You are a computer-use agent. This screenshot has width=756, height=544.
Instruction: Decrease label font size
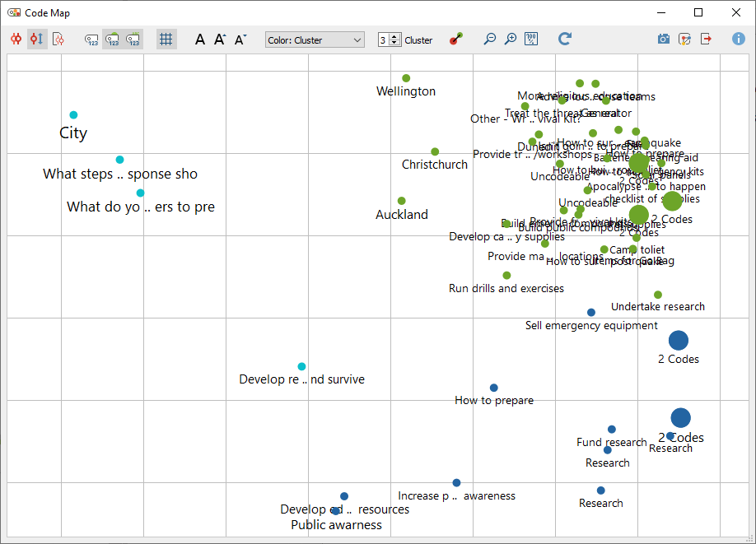pyautogui.click(x=240, y=40)
